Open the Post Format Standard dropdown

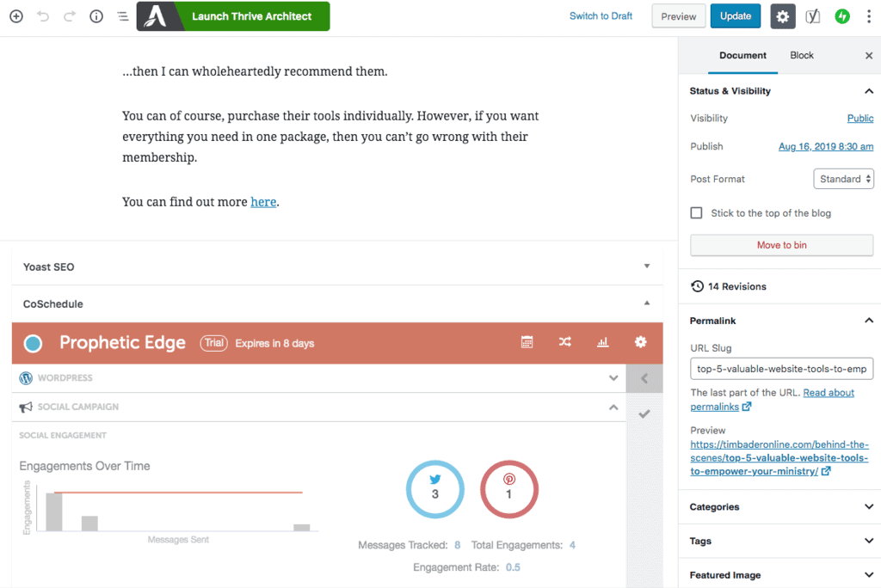[843, 179]
